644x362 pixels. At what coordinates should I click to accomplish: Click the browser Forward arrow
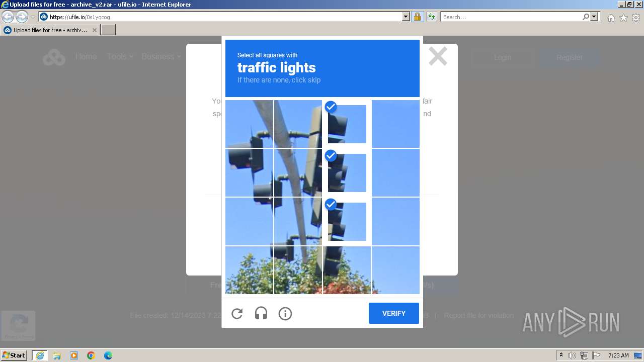22,17
